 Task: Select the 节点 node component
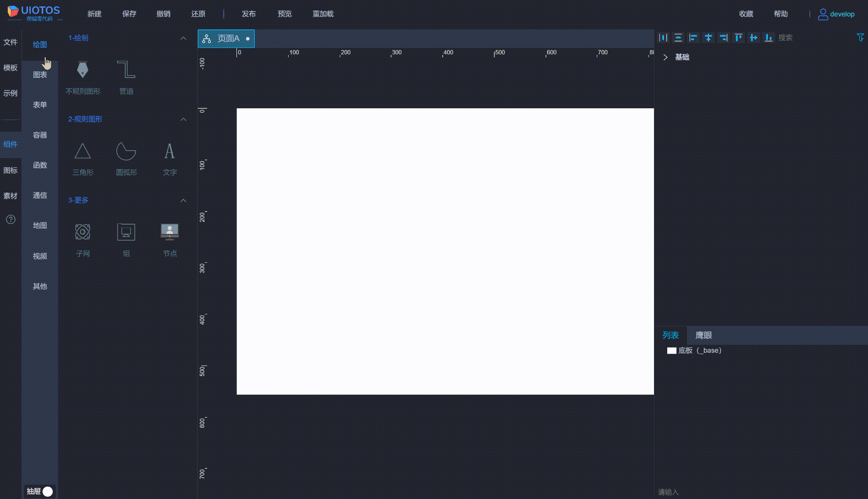169,238
